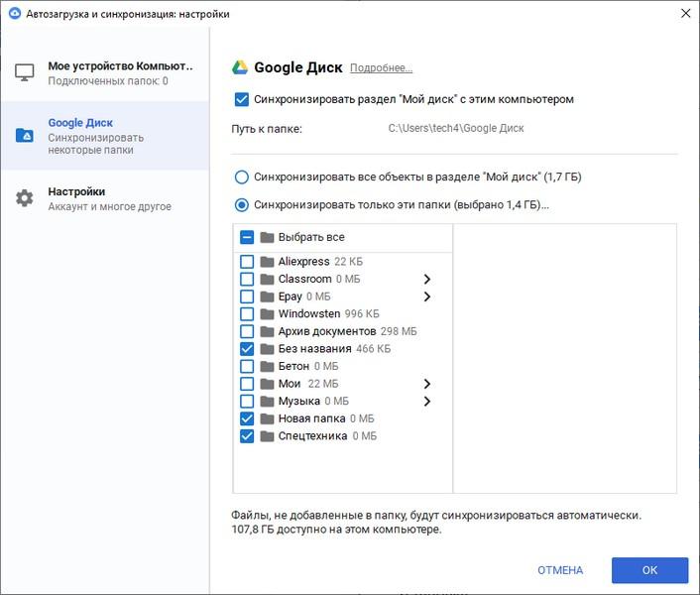Click the Classroom folder icon
700x595 pixels.
click(x=267, y=279)
